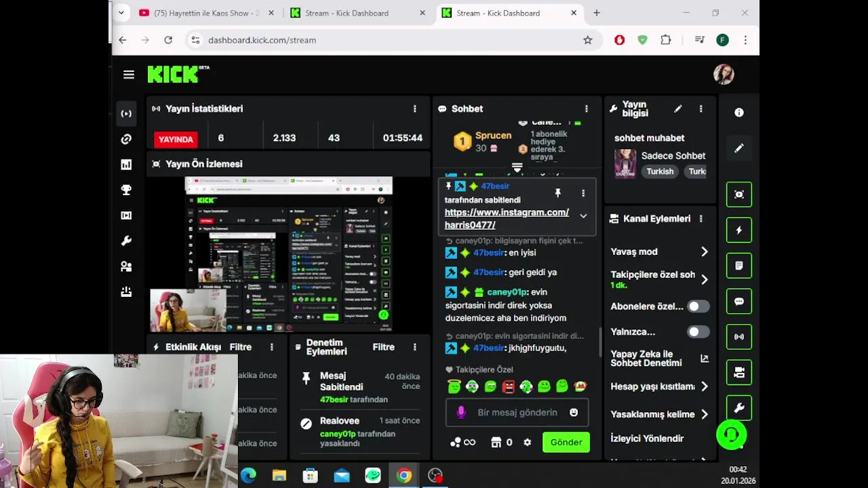Click the info icon in right rail
Viewport: 868px width, 488px height.
click(739, 113)
